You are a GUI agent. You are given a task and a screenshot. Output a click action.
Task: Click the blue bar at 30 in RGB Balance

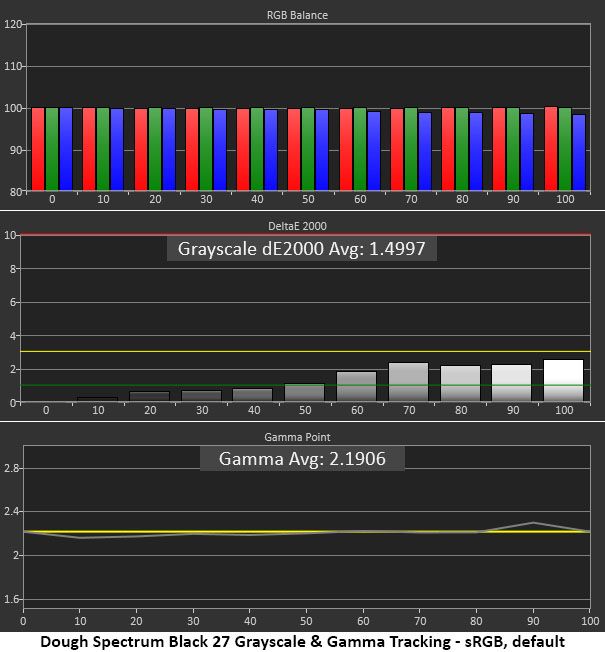pos(220,150)
